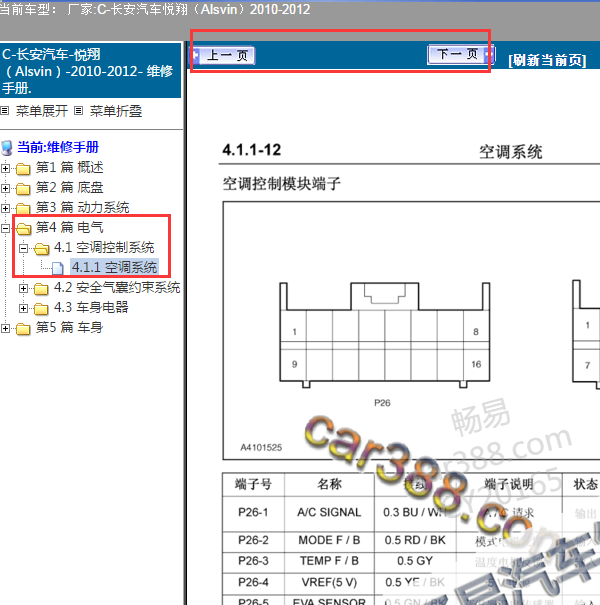The height and width of the screenshot is (605, 600).
Task: Click the computer icon beside 当前:维修手册
Action: (7, 147)
